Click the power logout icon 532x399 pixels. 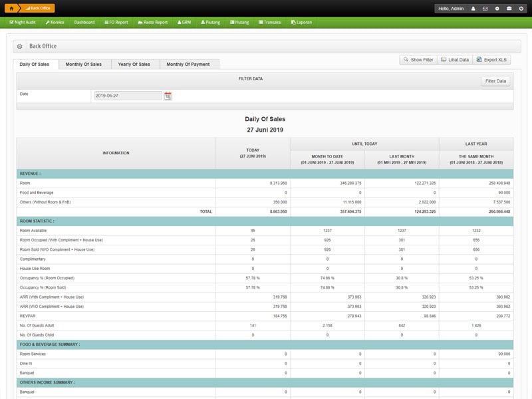(x=521, y=9)
